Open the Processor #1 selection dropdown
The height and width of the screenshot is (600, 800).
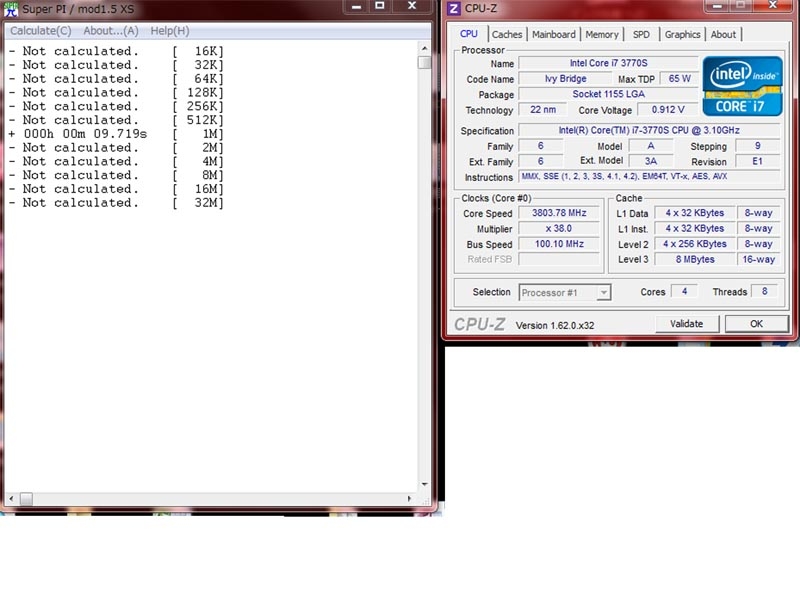[x=565, y=293]
